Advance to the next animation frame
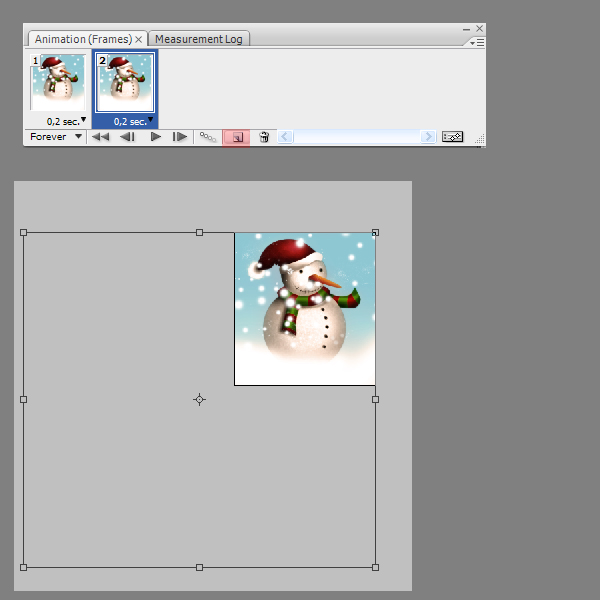Viewport: 600px width, 600px height. 179,137
